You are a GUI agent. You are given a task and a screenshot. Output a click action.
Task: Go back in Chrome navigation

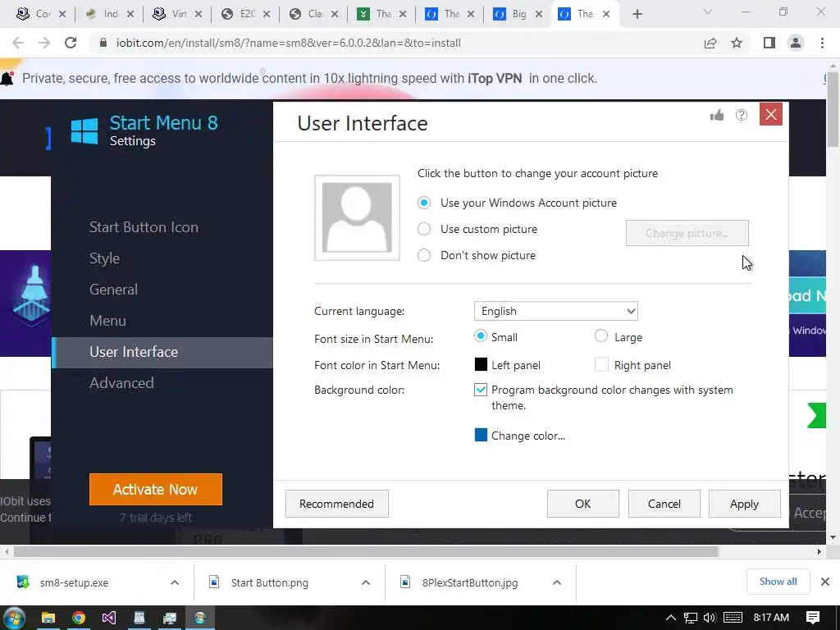(x=18, y=43)
